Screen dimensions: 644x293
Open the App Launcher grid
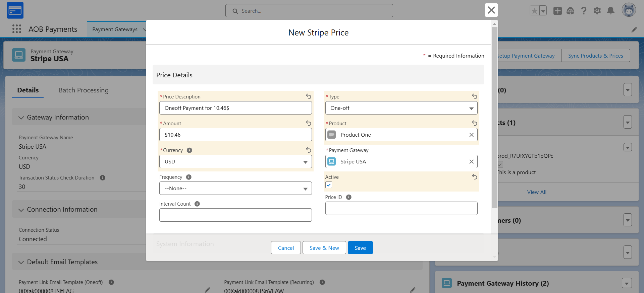[17, 29]
